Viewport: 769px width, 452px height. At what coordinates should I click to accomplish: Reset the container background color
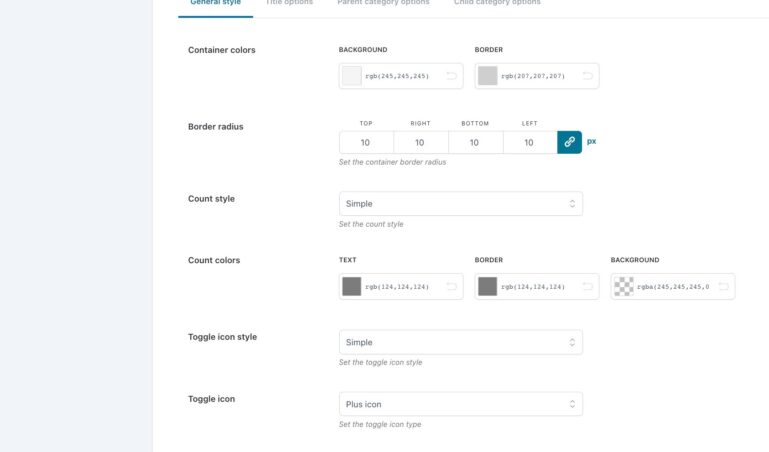[x=452, y=76]
